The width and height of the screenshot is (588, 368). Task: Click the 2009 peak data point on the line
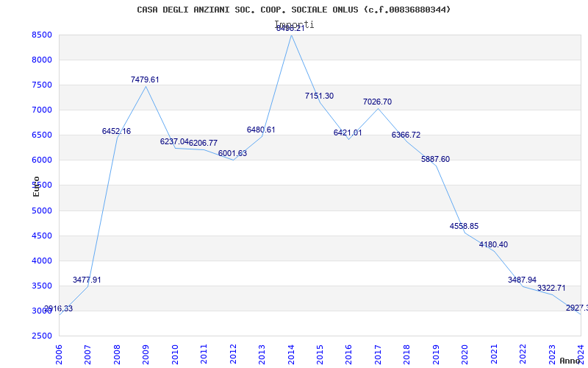(x=146, y=86)
